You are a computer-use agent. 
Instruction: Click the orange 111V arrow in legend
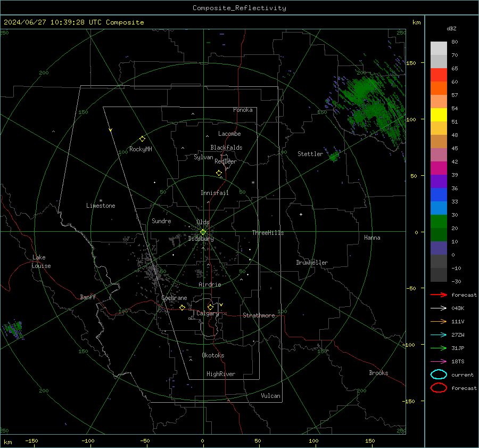(x=439, y=321)
